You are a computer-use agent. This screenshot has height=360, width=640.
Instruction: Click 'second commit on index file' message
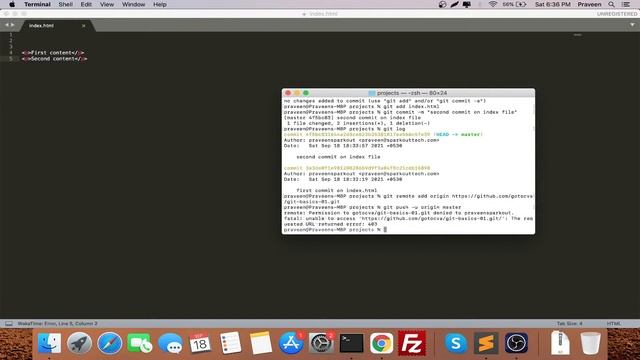point(338,157)
